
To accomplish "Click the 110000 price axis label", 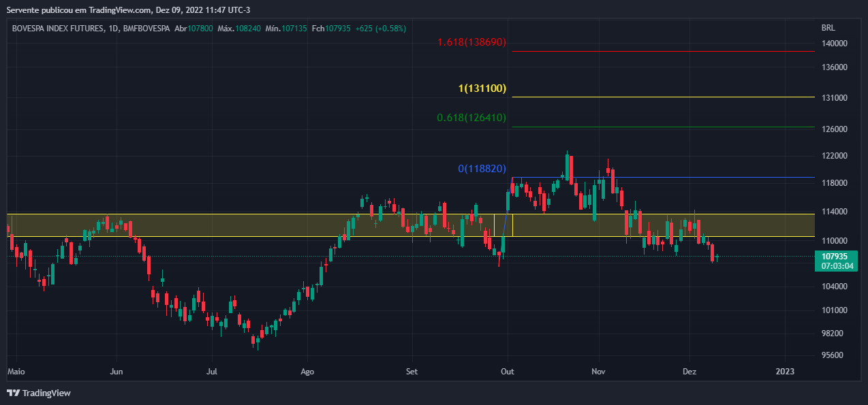I will pos(834,241).
